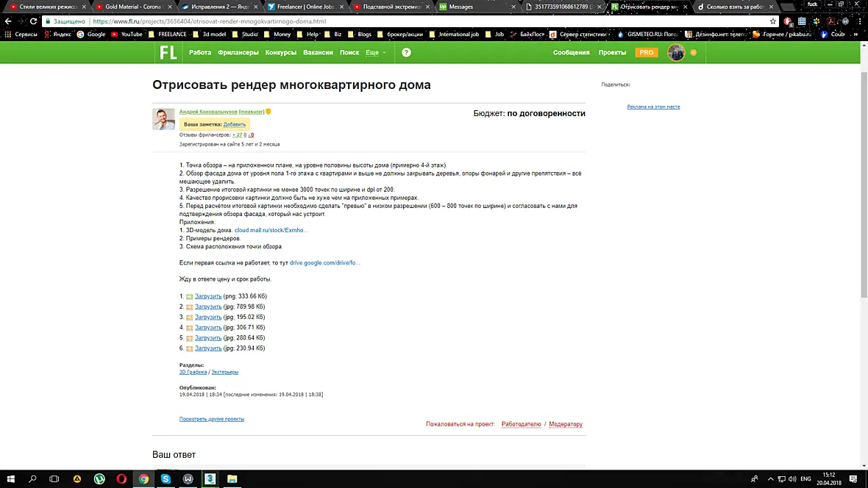Click 'Добавить' to add a note
Image resolution: width=868 pixels, height=488 pixels.
click(234, 124)
